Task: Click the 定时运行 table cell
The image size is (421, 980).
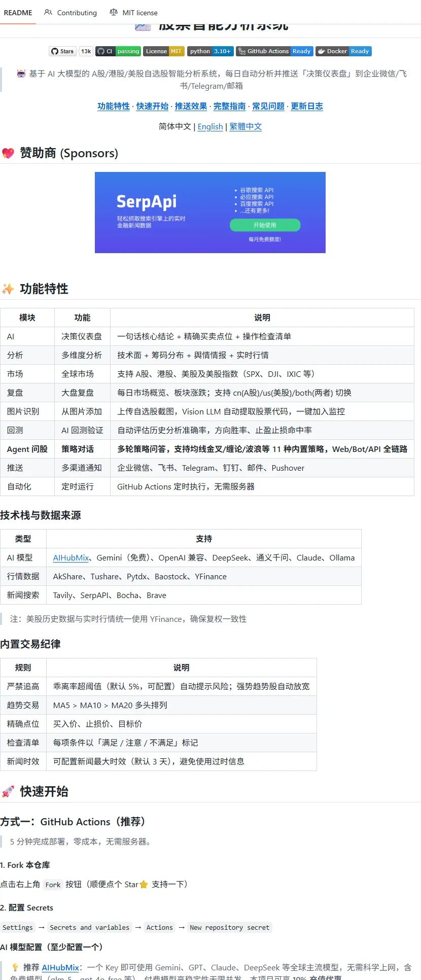Action: click(x=82, y=486)
